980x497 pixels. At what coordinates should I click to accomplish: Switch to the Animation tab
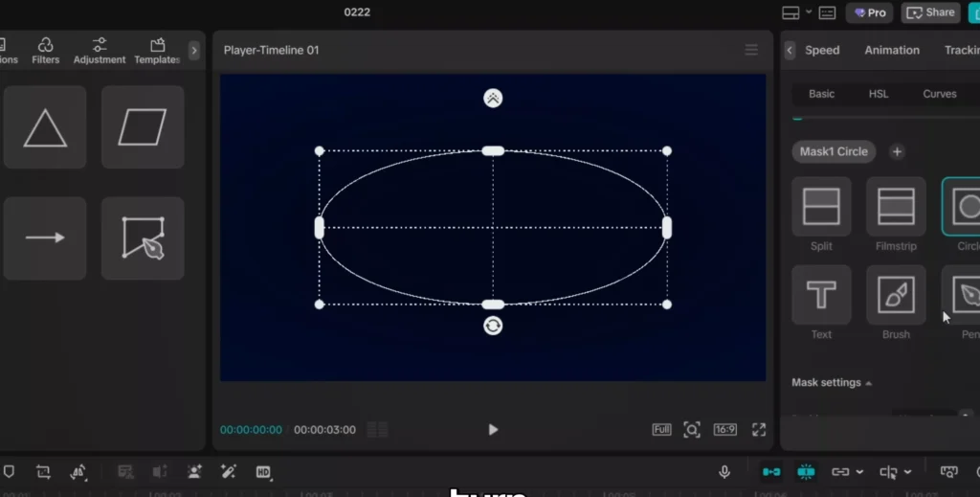pos(892,50)
